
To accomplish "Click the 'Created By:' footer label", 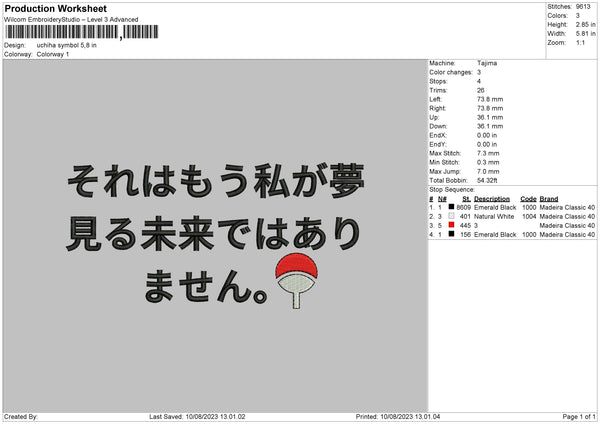I will [21, 416].
